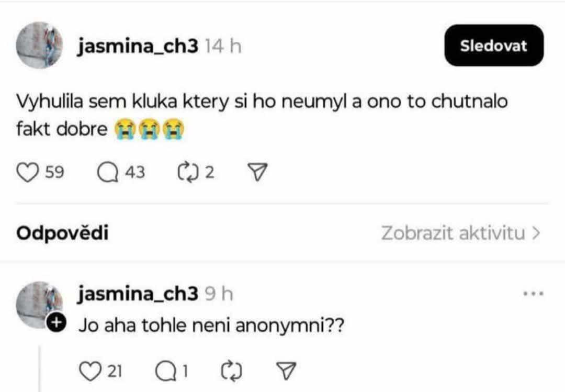Image resolution: width=565 pixels, height=392 pixels.
Task: Open the reply text about anonymni
Action: pyautogui.click(x=210, y=326)
